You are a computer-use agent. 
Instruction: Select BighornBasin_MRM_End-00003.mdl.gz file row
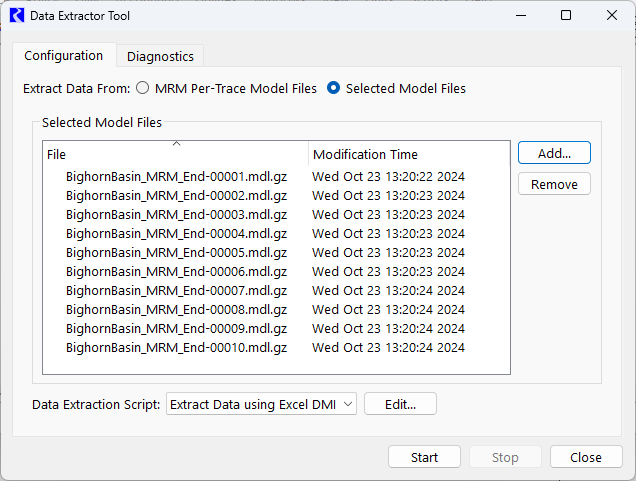pos(176,215)
